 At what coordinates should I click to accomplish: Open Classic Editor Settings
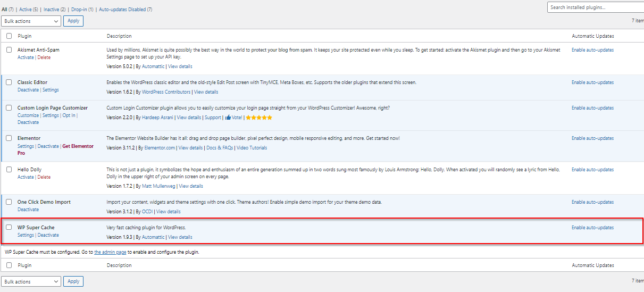pos(51,90)
